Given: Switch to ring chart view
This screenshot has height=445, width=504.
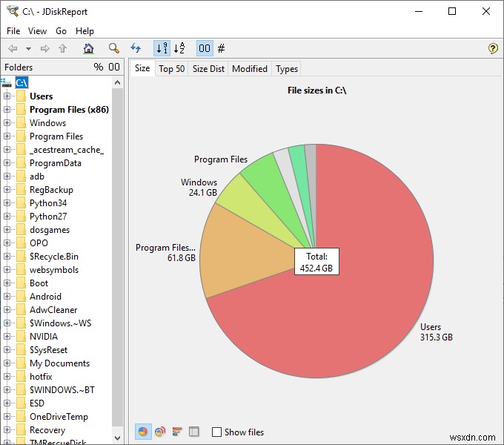Looking at the screenshot, I should point(160,432).
